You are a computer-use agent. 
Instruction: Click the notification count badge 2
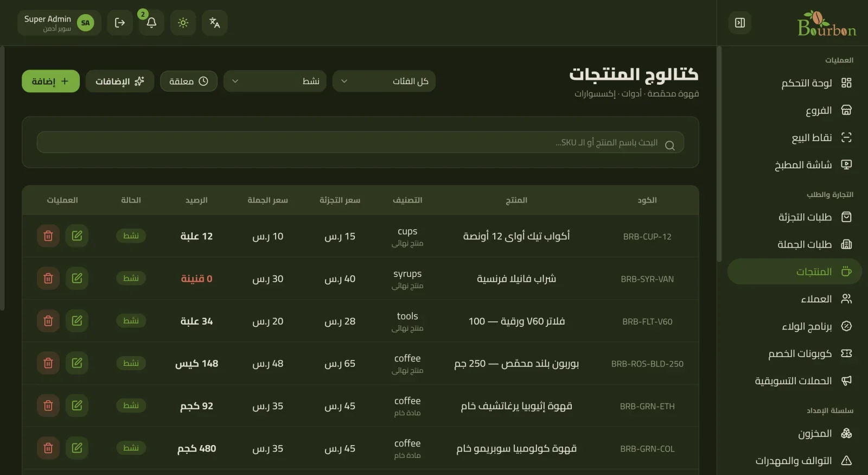coord(143,14)
